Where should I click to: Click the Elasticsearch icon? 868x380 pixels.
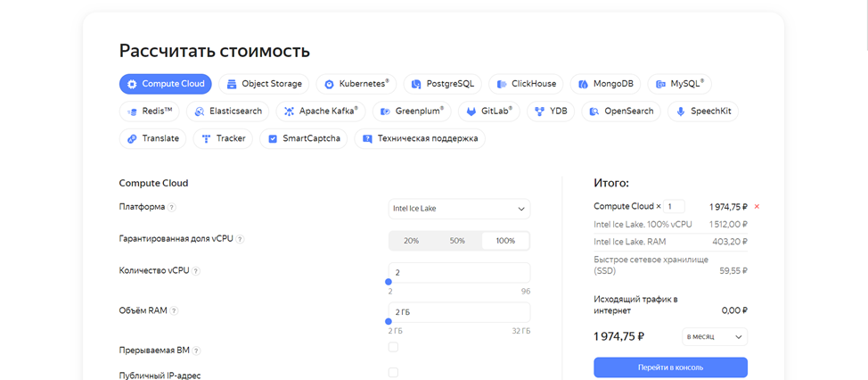199,112
